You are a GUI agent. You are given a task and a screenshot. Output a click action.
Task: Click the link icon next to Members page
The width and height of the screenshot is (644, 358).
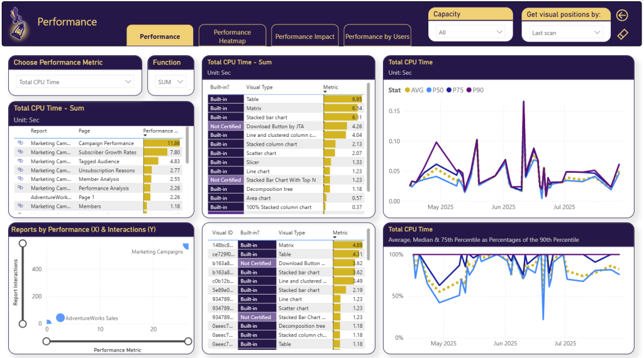pos(20,206)
